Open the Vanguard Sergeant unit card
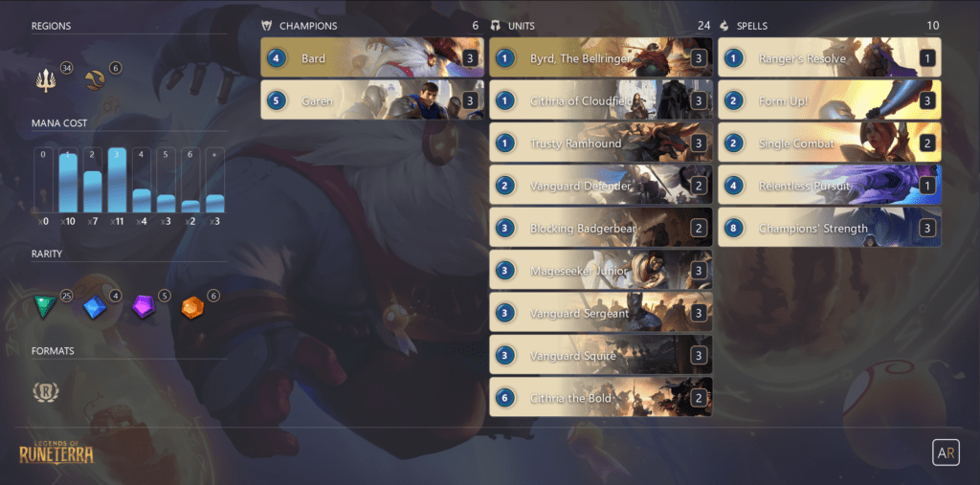Viewport: 980px width, 485px height. pyautogui.click(x=601, y=313)
